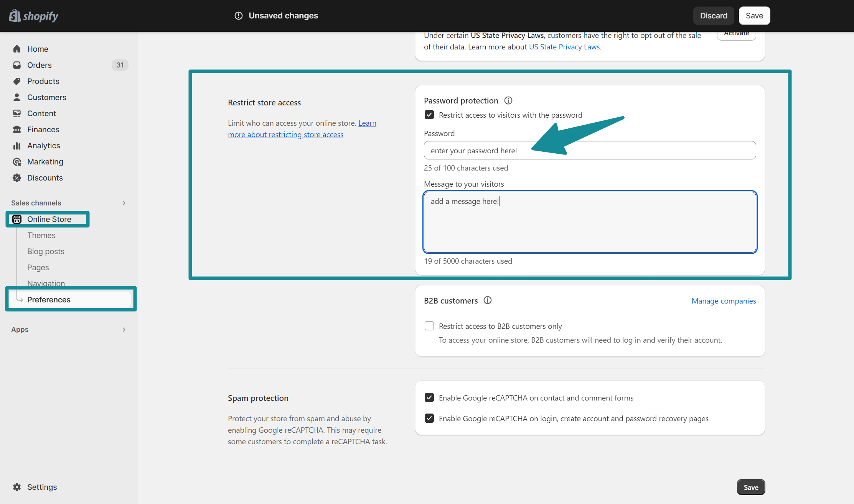Image resolution: width=854 pixels, height=504 pixels.
Task: Collapse the Sales channels section
Action: click(124, 203)
